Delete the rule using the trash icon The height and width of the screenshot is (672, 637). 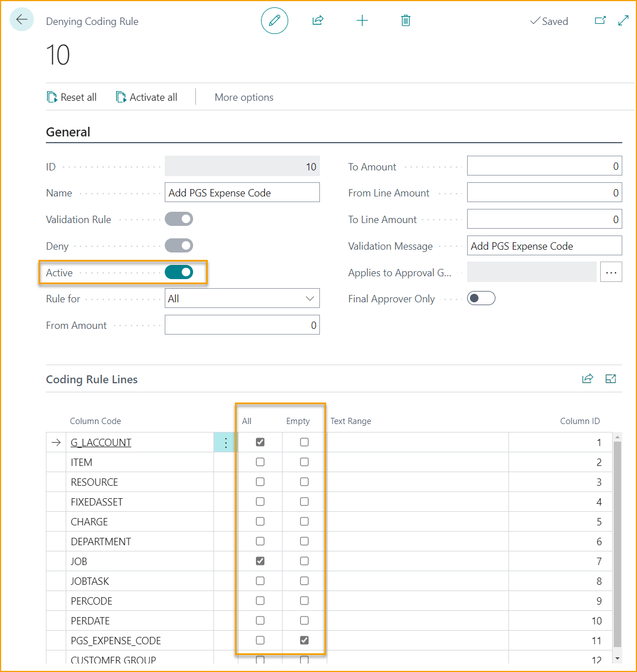coord(405,20)
